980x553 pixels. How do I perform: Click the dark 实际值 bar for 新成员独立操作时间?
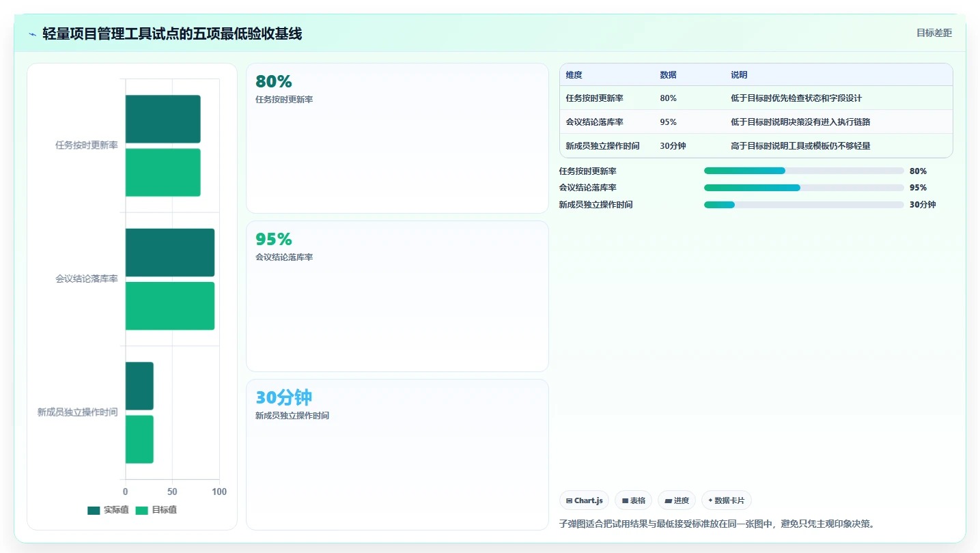(139, 386)
